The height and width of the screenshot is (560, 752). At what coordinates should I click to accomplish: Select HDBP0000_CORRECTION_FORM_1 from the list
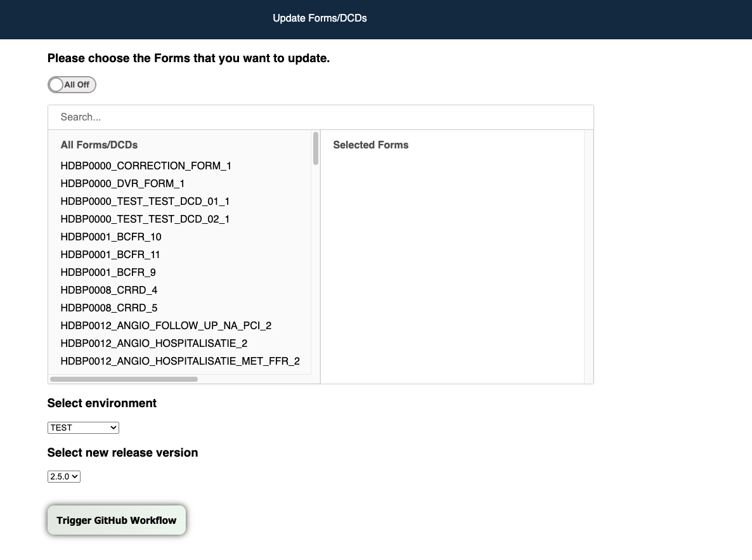(146, 166)
